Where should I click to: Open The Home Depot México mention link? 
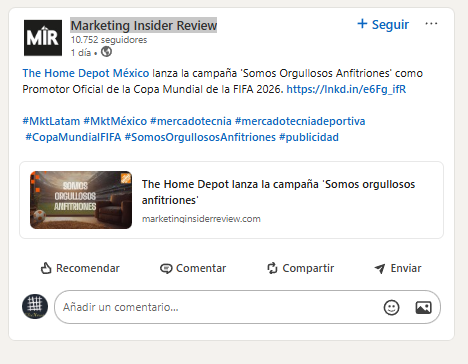point(86,73)
